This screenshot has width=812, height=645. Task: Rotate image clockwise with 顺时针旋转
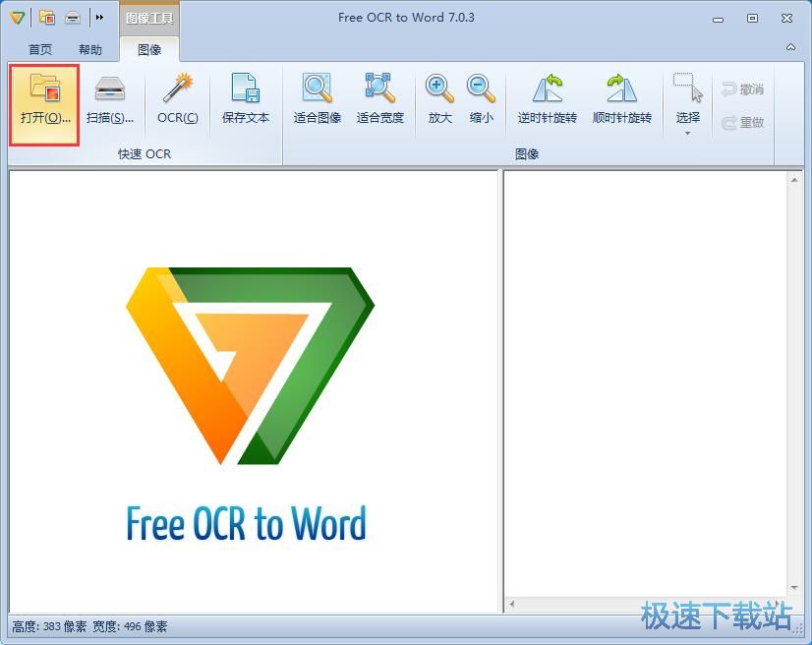coord(622,100)
